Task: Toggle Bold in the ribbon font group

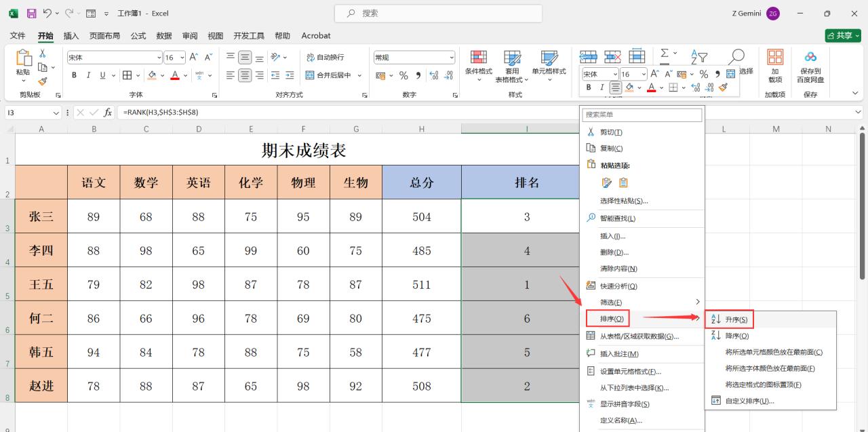Action: coord(74,75)
